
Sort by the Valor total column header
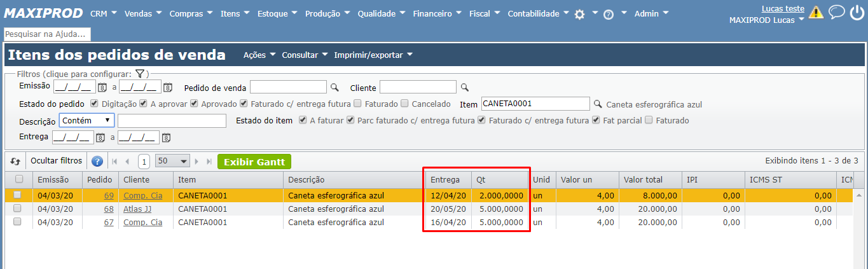tap(650, 180)
